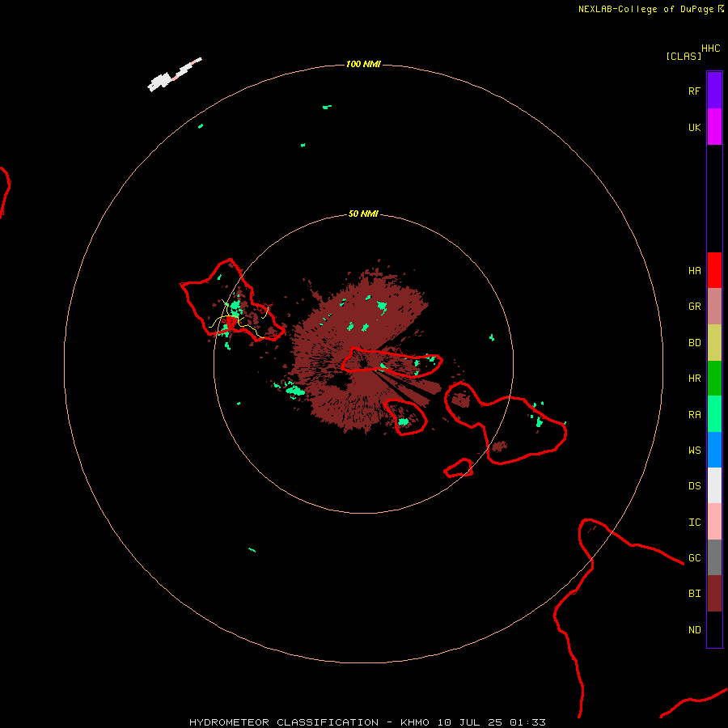728x728 pixels.
Task: Click the HA legend label
Action: tap(694, 270)
